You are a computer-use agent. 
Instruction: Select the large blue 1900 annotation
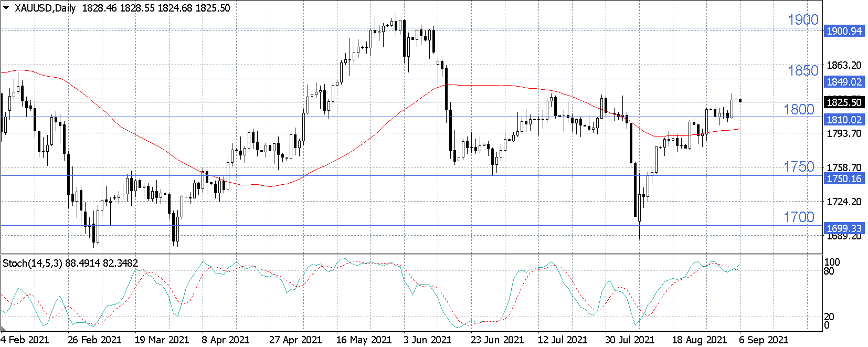(x=803, y=20)
